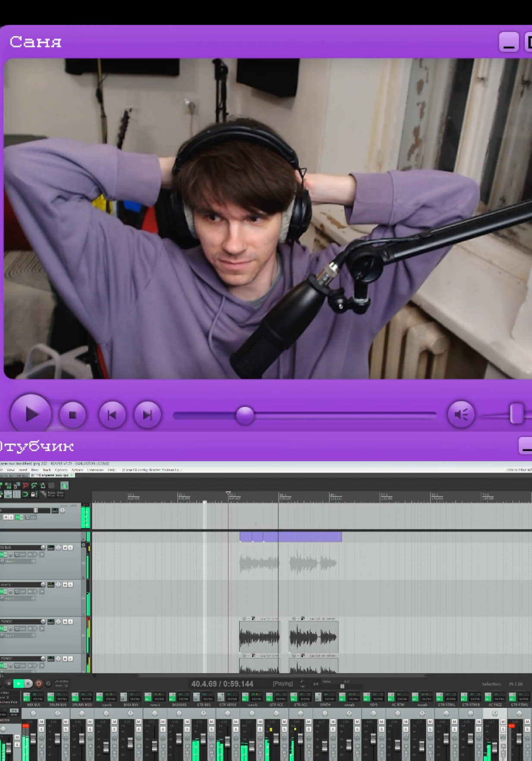This screenshot has width=532, height=761.
Task: Open the REAPER Actions menu
Action: 77,470
